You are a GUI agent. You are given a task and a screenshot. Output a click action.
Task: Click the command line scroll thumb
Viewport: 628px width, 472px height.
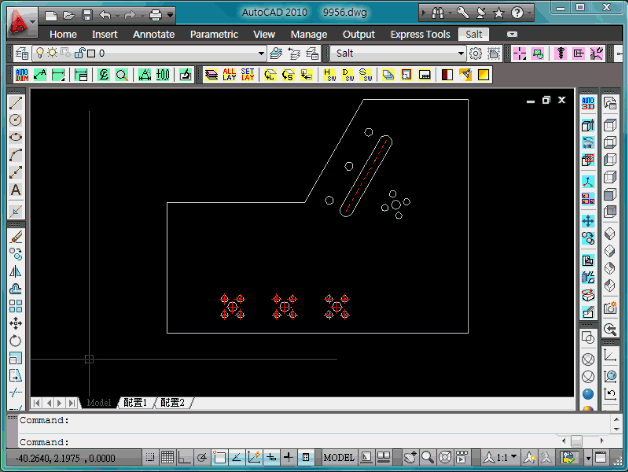click(x=577, y=441)
